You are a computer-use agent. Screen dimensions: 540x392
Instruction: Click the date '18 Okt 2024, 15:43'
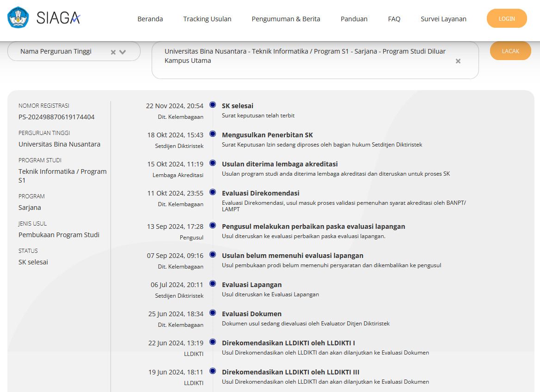pyautogui.click(x=175, y=135)
